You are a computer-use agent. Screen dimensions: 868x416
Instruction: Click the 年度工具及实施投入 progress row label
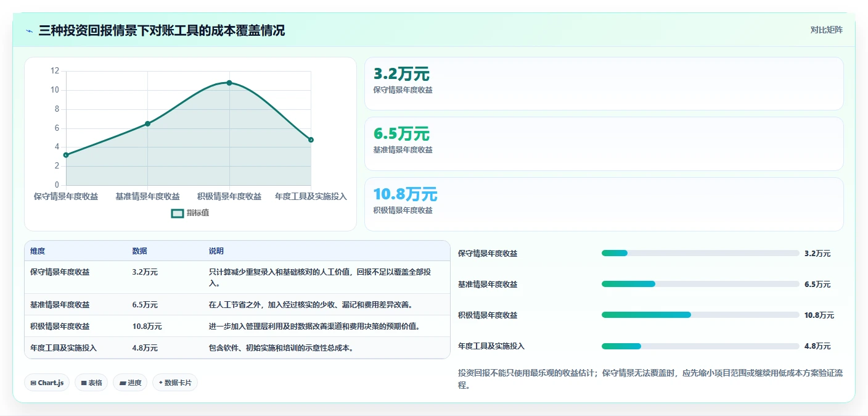pos(491,346)
